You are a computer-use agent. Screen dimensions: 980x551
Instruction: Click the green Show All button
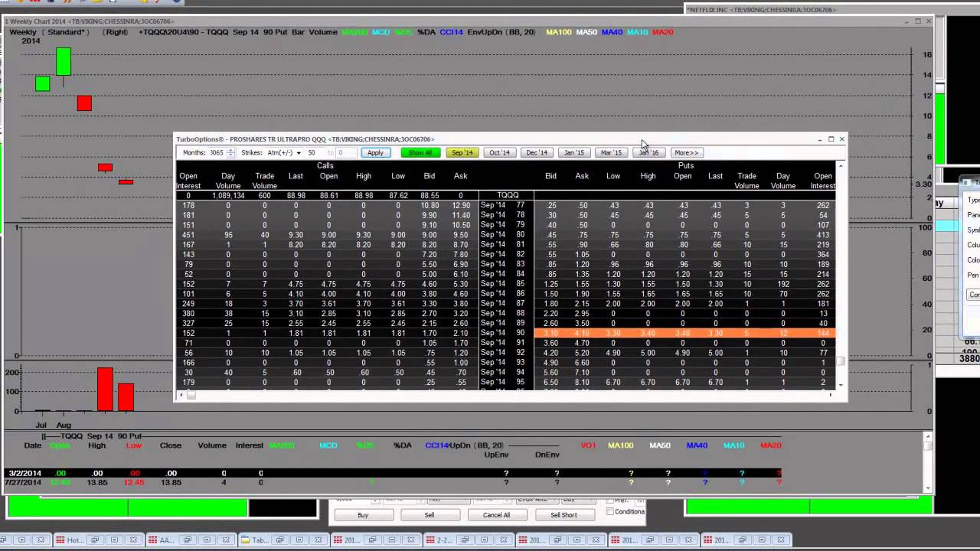point(420,152)
